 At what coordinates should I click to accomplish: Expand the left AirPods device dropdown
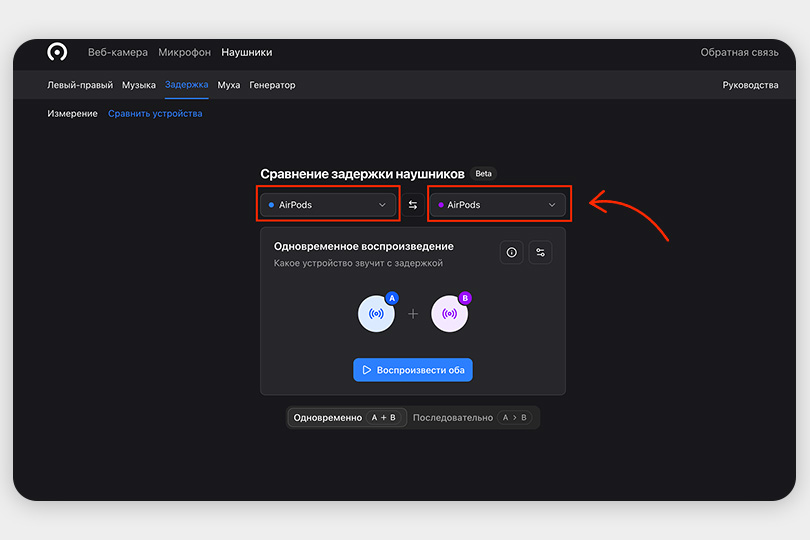pos(328,205)
